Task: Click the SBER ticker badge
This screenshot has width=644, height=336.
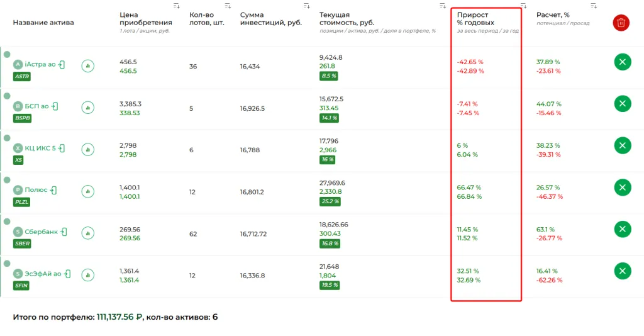Action: point(22,244)
